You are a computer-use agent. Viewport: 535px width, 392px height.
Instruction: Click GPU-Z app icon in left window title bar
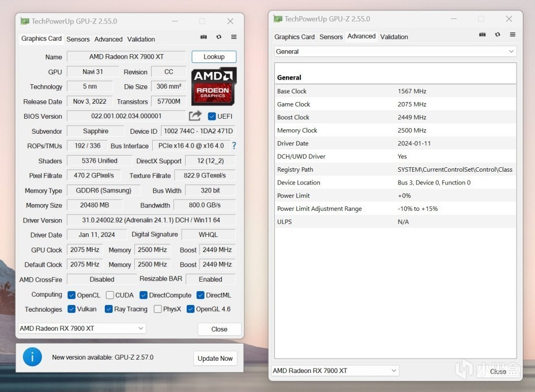coord(25,21)
